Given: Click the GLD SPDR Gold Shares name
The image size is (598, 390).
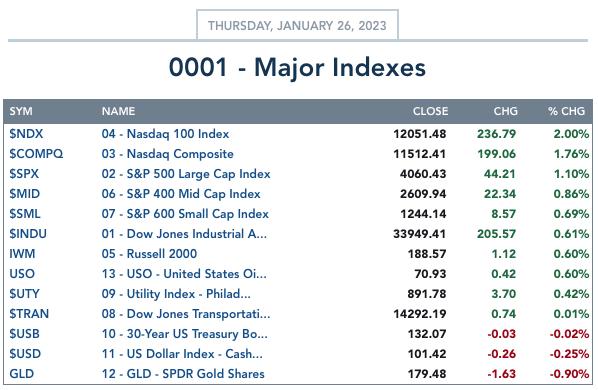Looking at the screenshot, I should tap(183, 374).
